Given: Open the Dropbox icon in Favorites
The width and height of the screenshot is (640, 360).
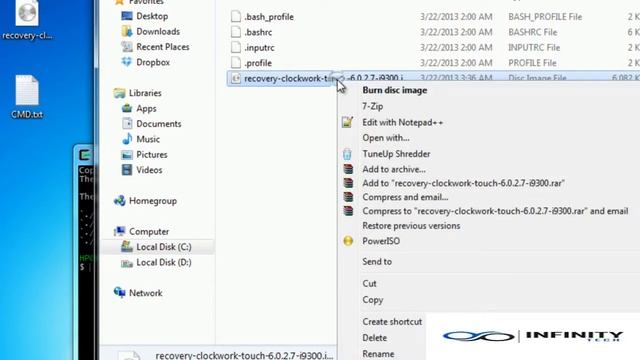Looking at the screenshot, I should pyautogui.click(x=127, y=62).
